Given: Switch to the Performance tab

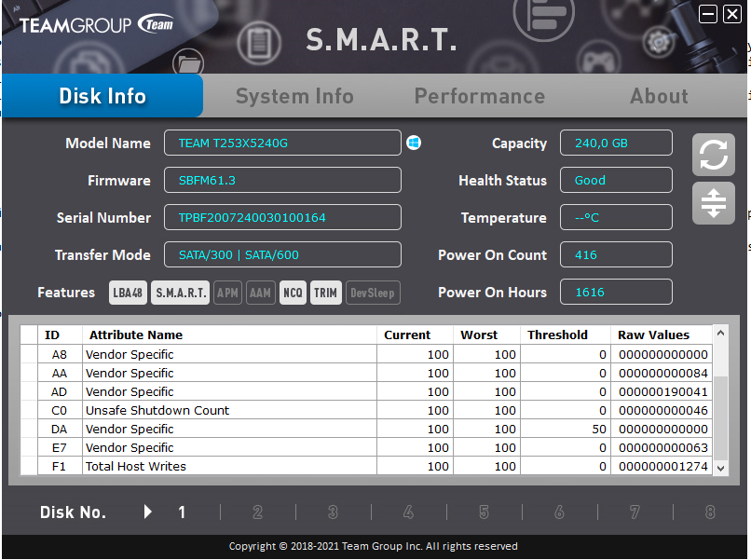Looking at the screenshot, I should tap(480, 96).
